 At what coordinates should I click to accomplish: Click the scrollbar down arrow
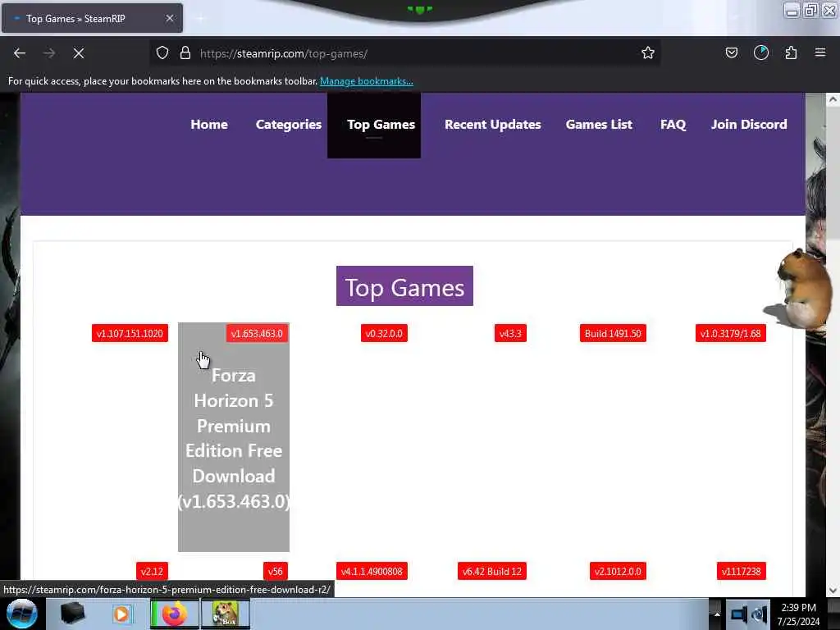[x=833, y=590]
